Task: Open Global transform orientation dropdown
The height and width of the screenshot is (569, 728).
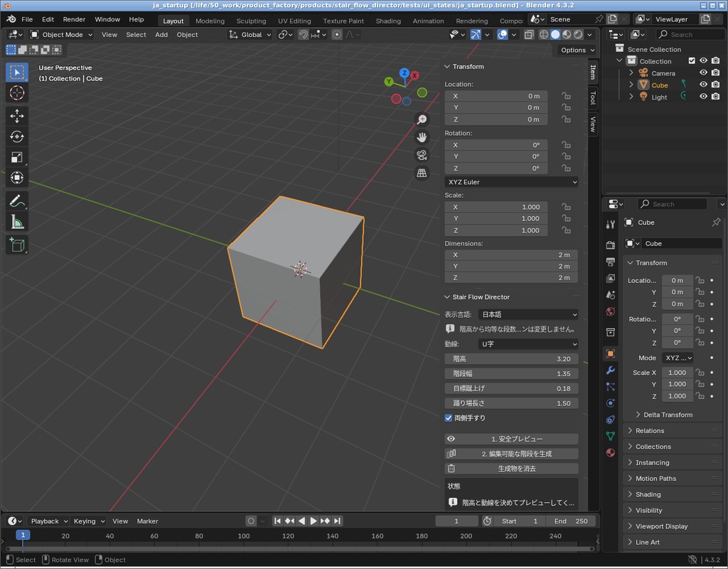Action: (x=250, y=34)
